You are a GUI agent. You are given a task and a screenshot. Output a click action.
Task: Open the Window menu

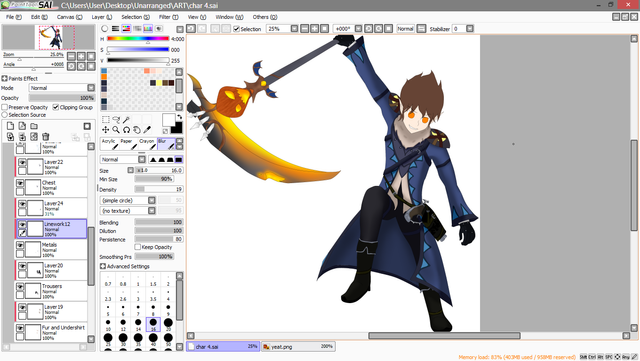point(229,17)
